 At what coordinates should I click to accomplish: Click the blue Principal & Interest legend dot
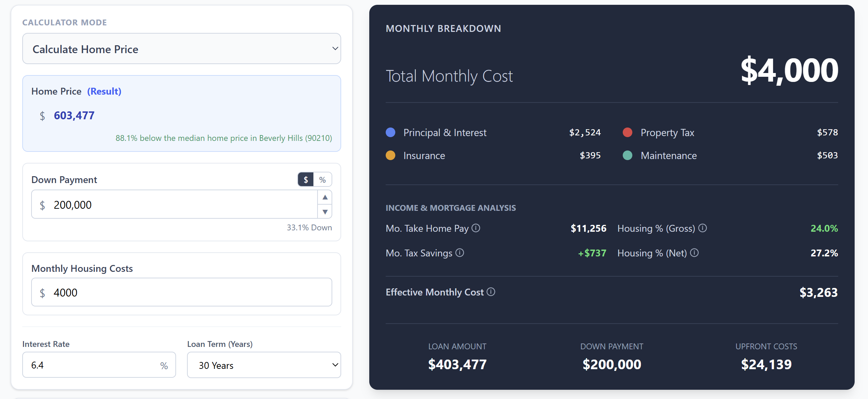[390, 132]
